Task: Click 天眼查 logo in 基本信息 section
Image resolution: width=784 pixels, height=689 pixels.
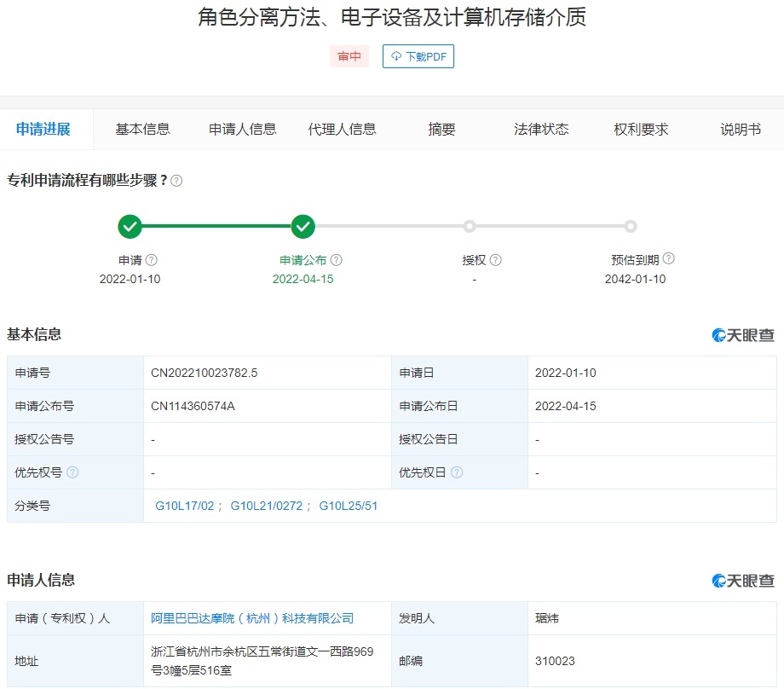Action: (x=743, y=335)
